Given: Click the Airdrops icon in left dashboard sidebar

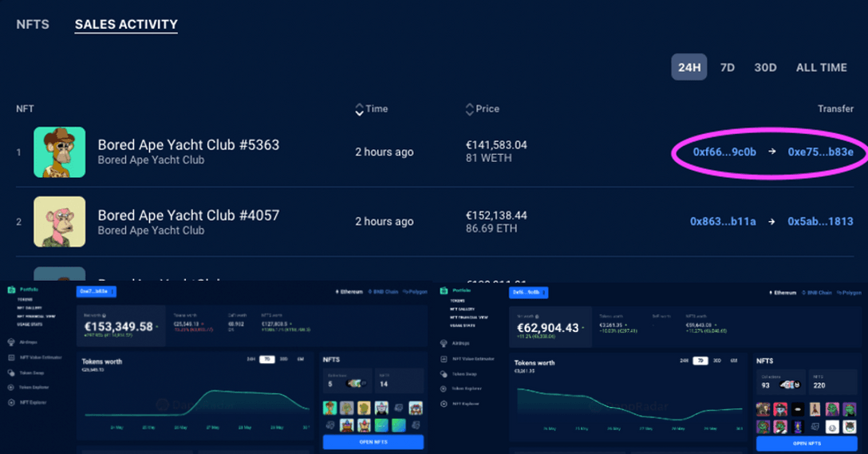Looking at the screenshot, I should pos(11,342).
